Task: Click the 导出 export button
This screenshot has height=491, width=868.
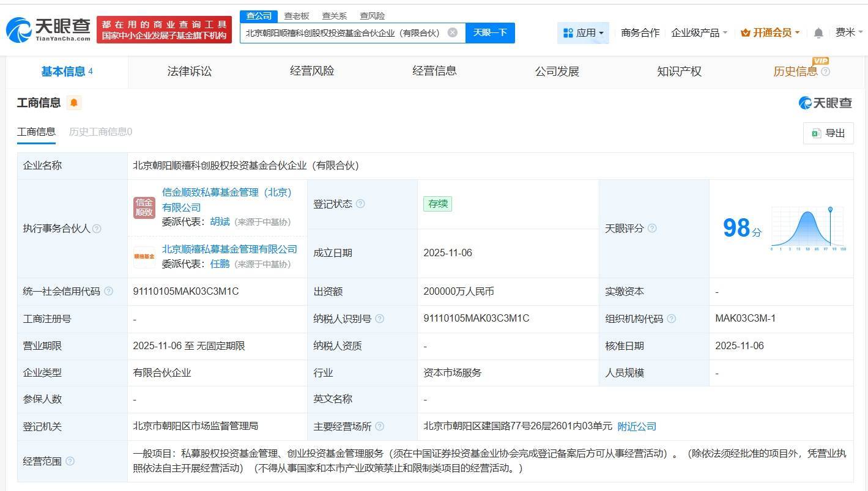Action: pyautogui.click(x=828, y=133)
